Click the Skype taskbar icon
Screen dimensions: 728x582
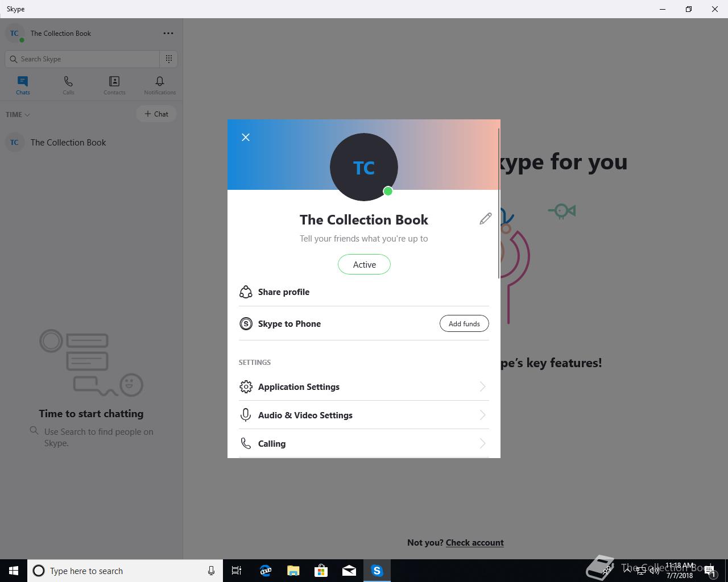(377, 571)
